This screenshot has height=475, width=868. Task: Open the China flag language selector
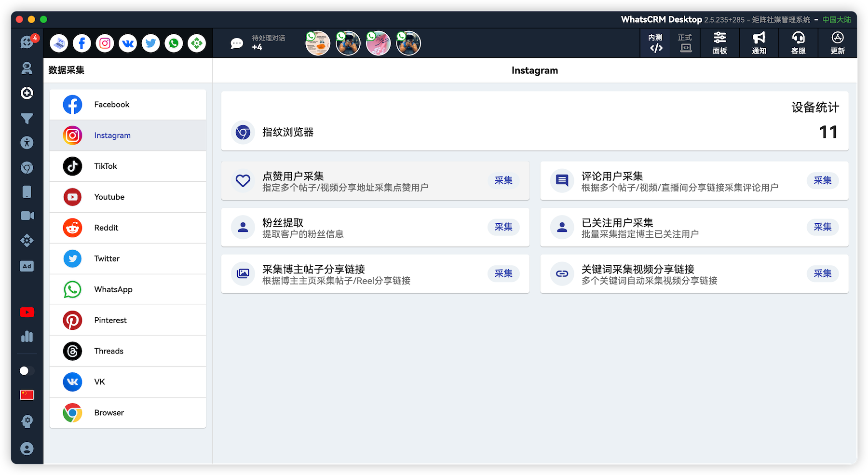point(27,395)
